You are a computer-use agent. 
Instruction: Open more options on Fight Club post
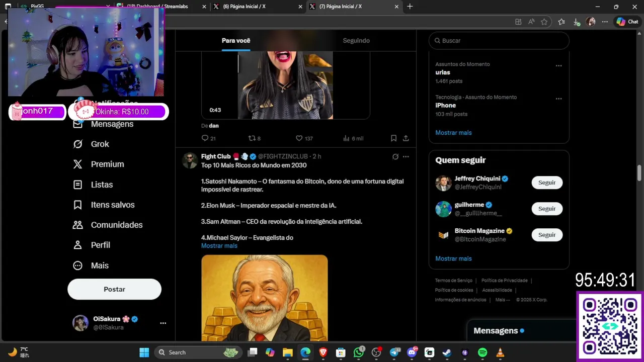[406, 156]
